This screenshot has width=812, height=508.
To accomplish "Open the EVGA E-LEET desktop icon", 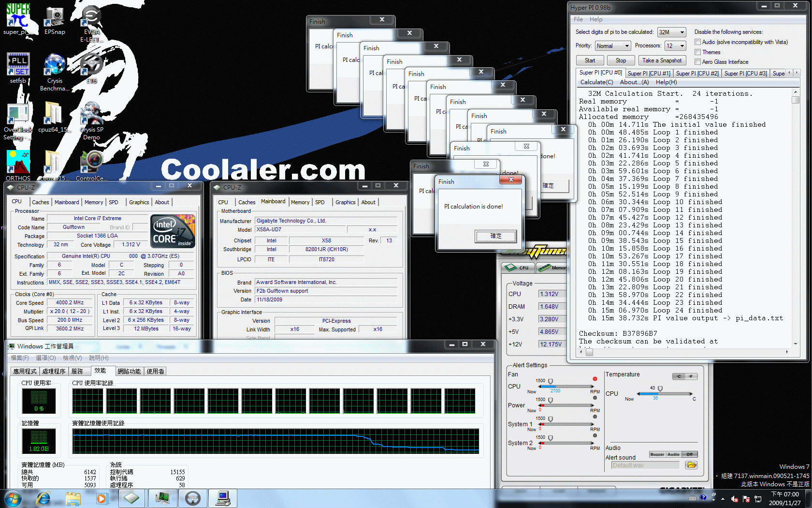I will 91,23.
